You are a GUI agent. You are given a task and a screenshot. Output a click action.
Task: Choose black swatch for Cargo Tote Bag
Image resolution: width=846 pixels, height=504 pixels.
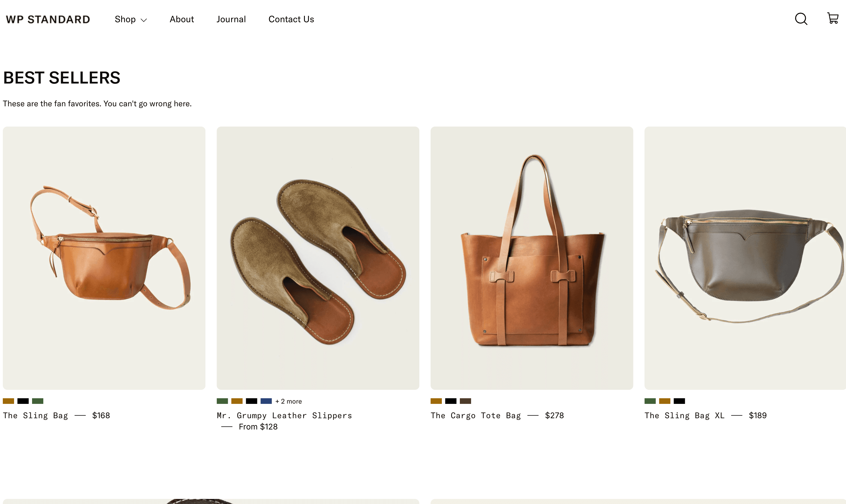[451, 401]
